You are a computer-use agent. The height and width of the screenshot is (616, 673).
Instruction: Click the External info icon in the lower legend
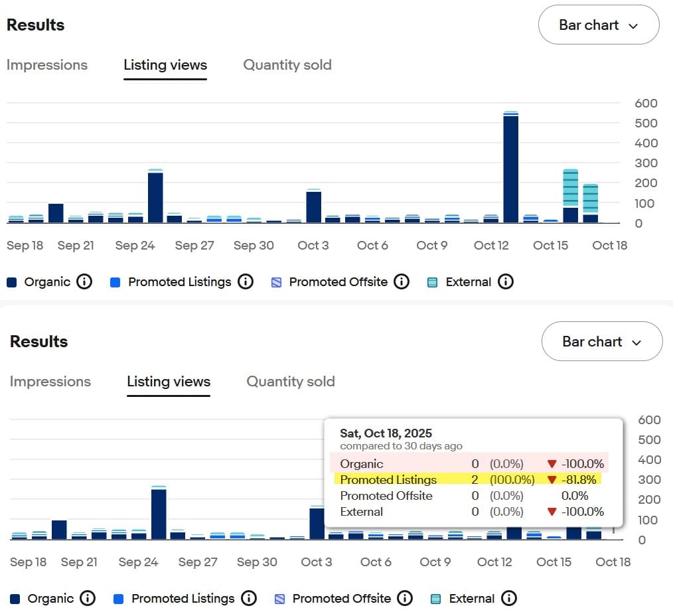click(x=509, y=599)
